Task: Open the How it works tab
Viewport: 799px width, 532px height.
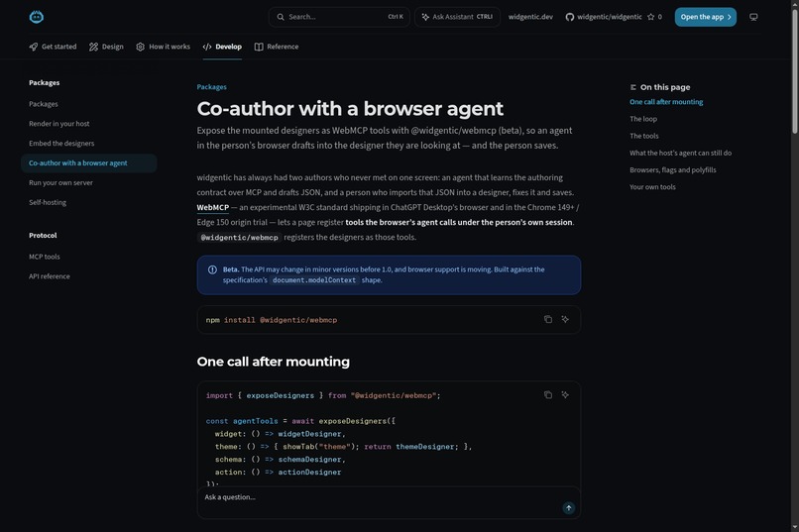Action: tap(163, 47)
